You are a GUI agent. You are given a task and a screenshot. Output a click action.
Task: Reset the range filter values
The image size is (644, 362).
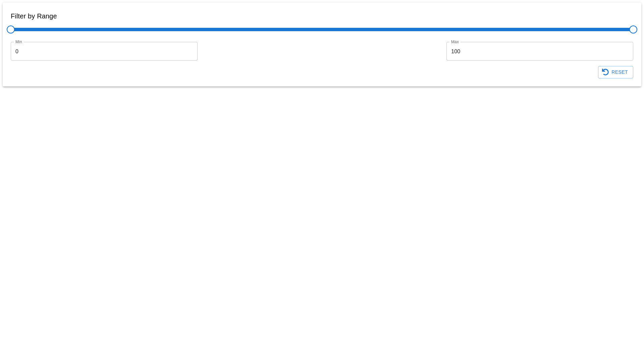pos(615,72)
